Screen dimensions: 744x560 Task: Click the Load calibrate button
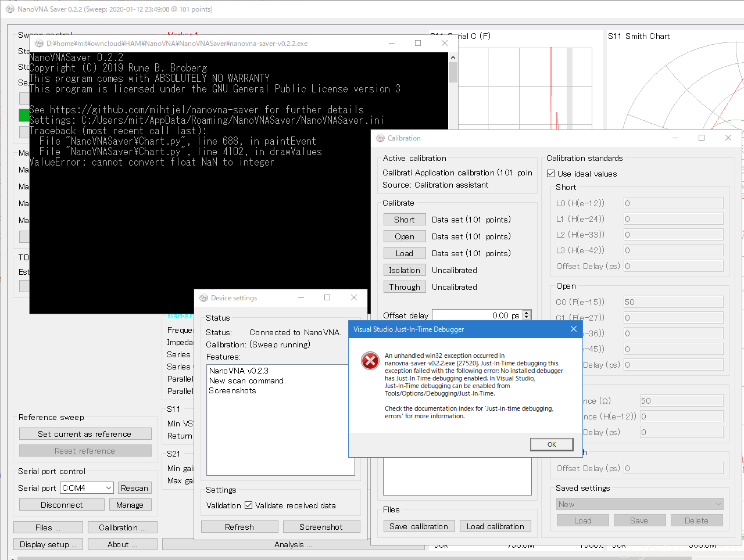[405, 253]
